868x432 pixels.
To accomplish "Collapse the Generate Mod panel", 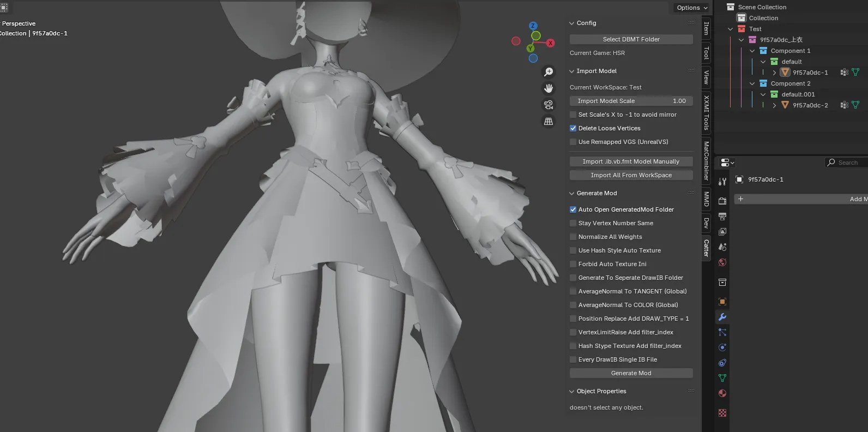I will (571, 194).
